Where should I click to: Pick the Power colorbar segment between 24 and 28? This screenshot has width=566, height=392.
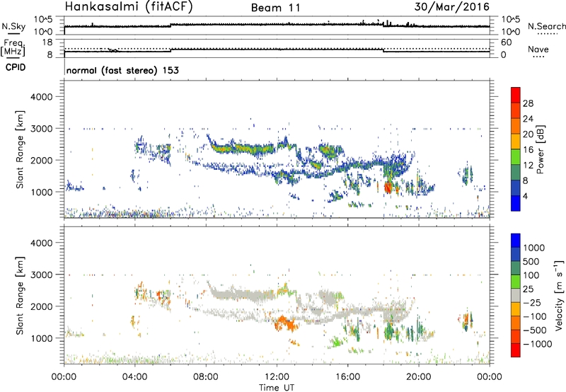pos(516,110)
